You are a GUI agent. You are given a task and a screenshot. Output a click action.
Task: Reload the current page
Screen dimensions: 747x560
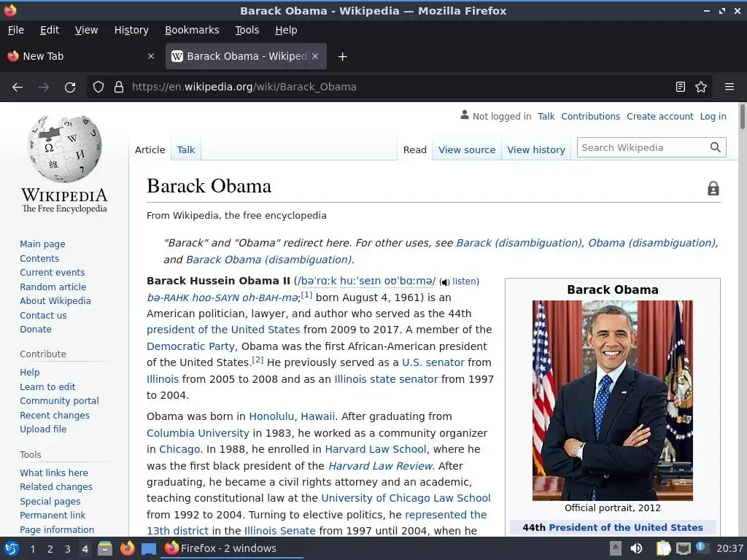(x=70, y=87)
